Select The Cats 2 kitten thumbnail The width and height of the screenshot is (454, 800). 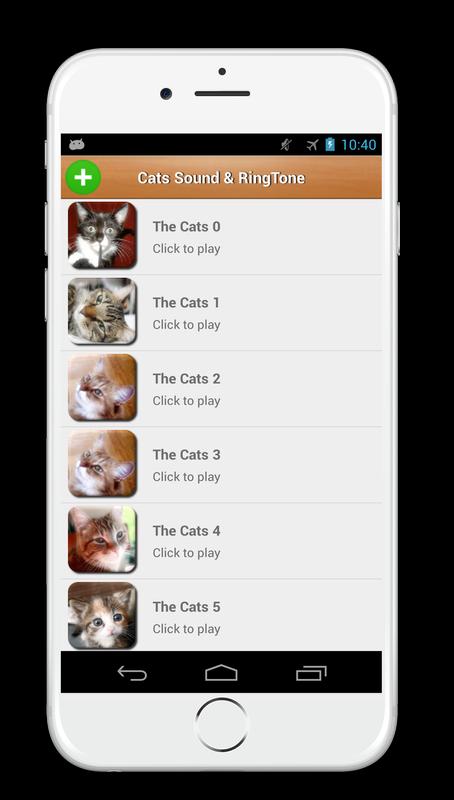(x=103, y=387)
